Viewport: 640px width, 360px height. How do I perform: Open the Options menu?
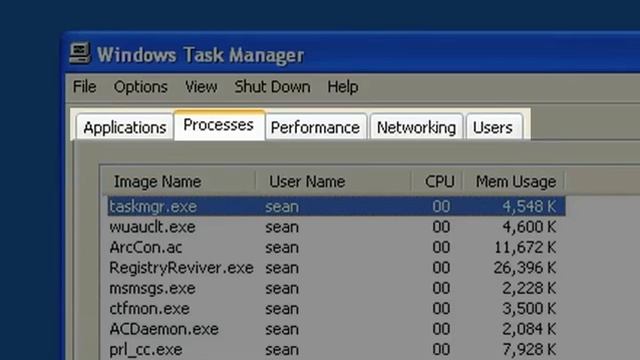[x=140, y=87]
